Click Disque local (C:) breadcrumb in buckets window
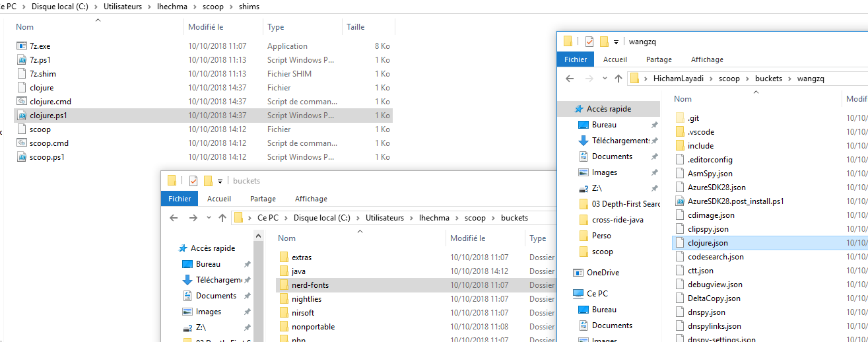868x342 pixels. pos(321,217)
